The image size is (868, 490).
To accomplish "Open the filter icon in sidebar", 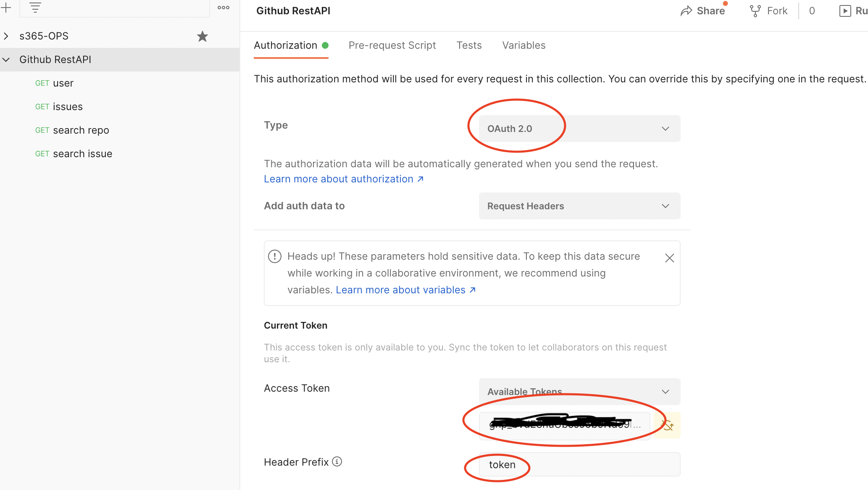I will click(x=35, y=7).
